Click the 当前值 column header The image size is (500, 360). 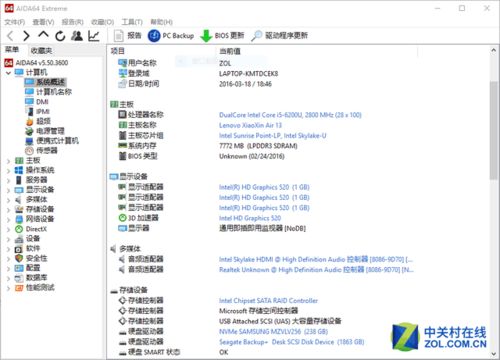tap(230, 51)
